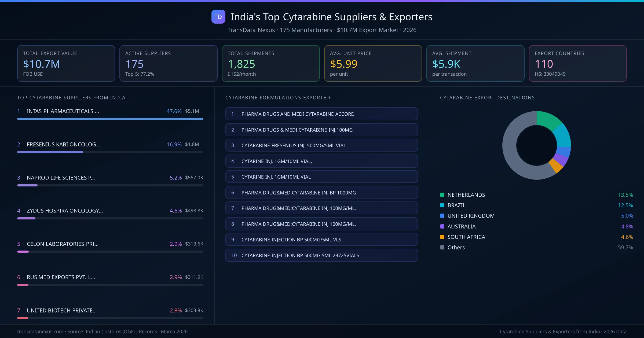The width and height of the screenshot is (644, 338).
Task: Switch to the CYTARABINE FORMULATIONS EXPORTED section
Action: [x=278, y=98]
